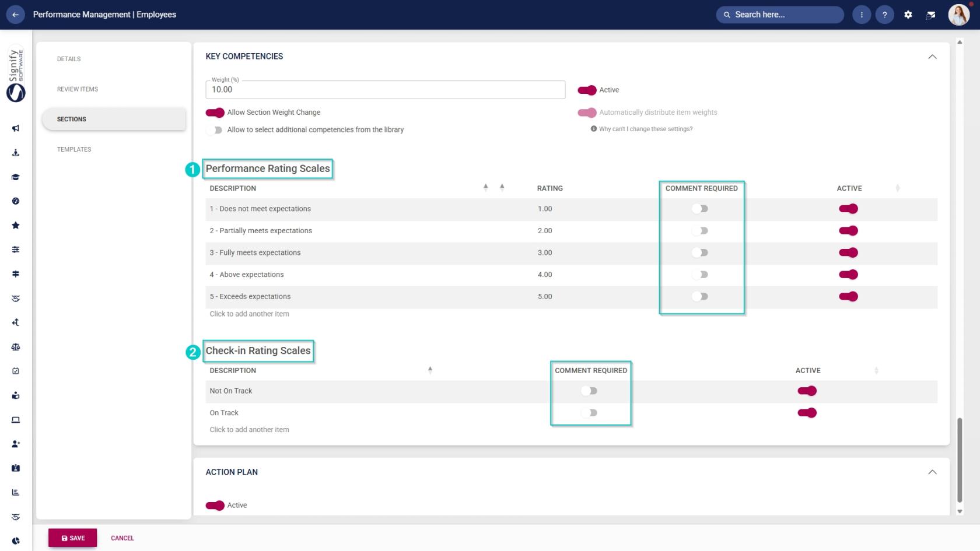This screenshot has width=980, height=551.
Task: Click 'Why can't I change these settings?'
Action: click(645, 129)
